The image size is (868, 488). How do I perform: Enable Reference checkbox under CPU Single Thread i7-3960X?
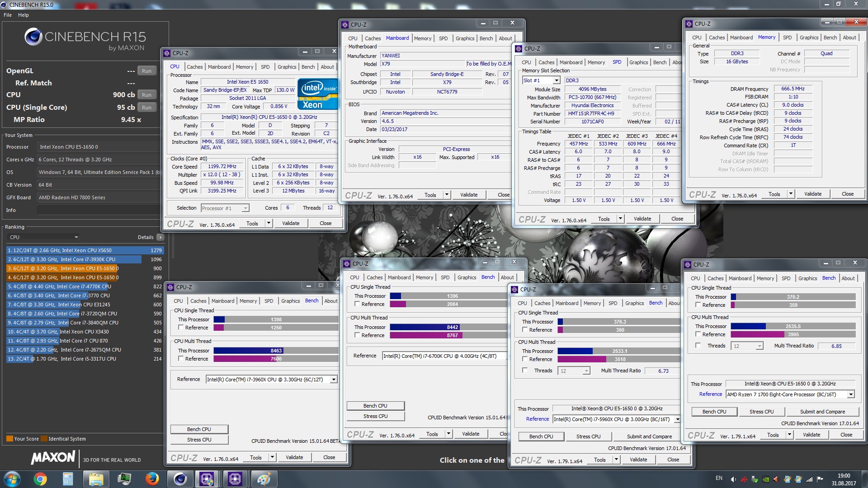(181, 328)
